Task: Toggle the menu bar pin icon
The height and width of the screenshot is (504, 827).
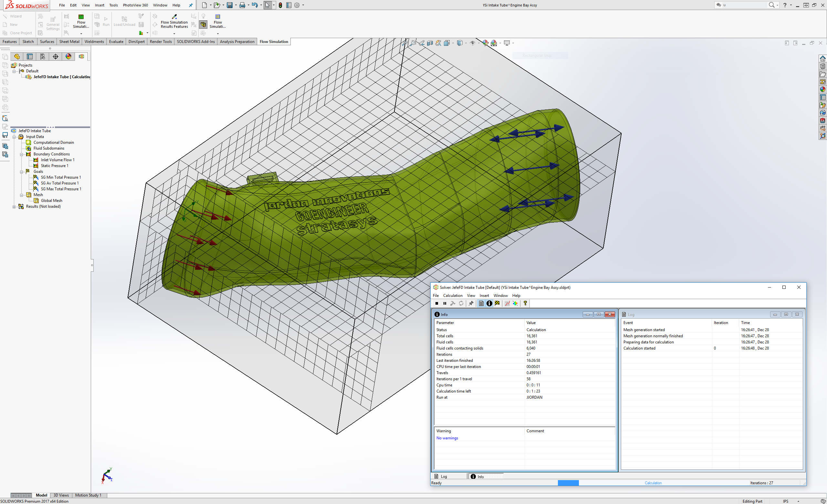Action: coord(191,5)
